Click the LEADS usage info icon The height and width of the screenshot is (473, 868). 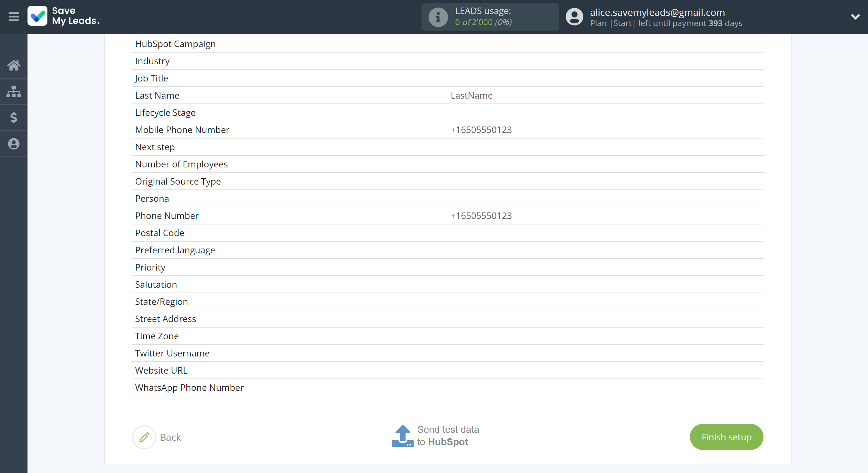click(x=438, y=17)
